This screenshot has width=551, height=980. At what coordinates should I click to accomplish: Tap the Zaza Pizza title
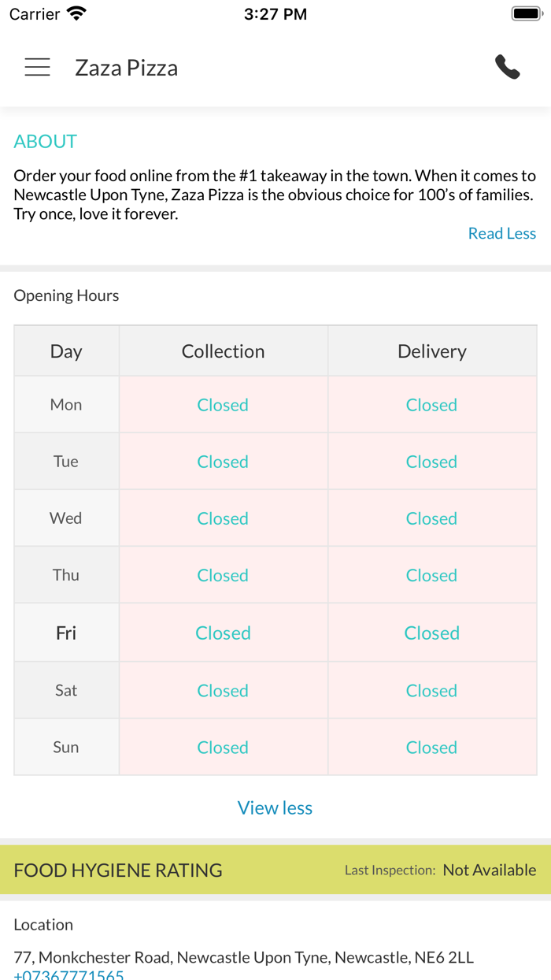(127, 68)
